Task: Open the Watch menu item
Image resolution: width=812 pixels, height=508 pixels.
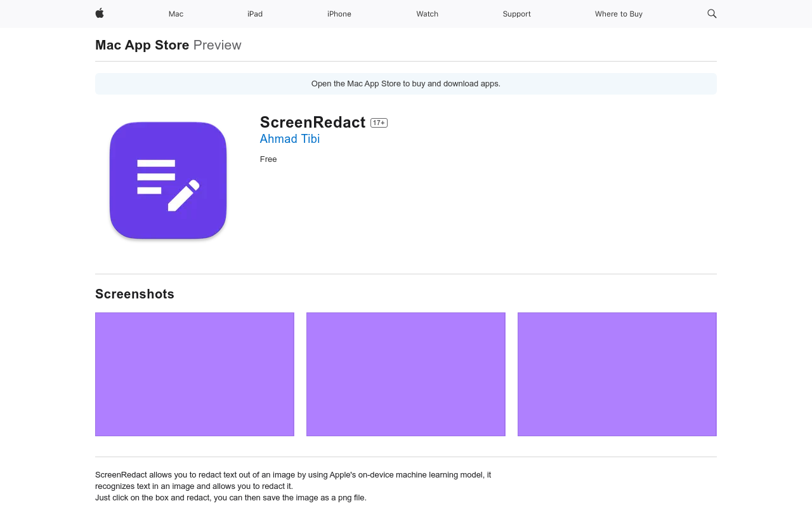Action: (428, 14)
